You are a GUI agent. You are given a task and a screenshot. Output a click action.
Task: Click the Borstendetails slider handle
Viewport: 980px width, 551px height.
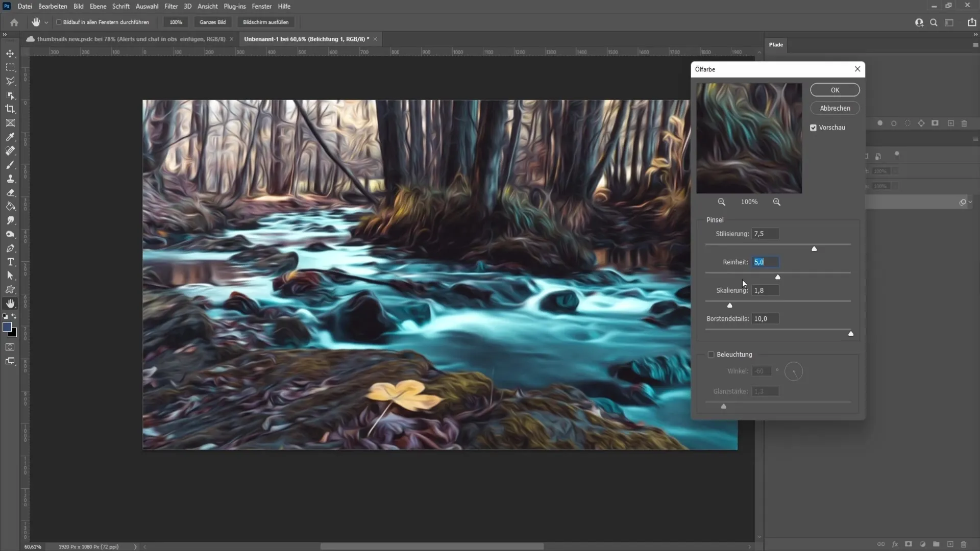pyautogui.click(x=851, y=334)
